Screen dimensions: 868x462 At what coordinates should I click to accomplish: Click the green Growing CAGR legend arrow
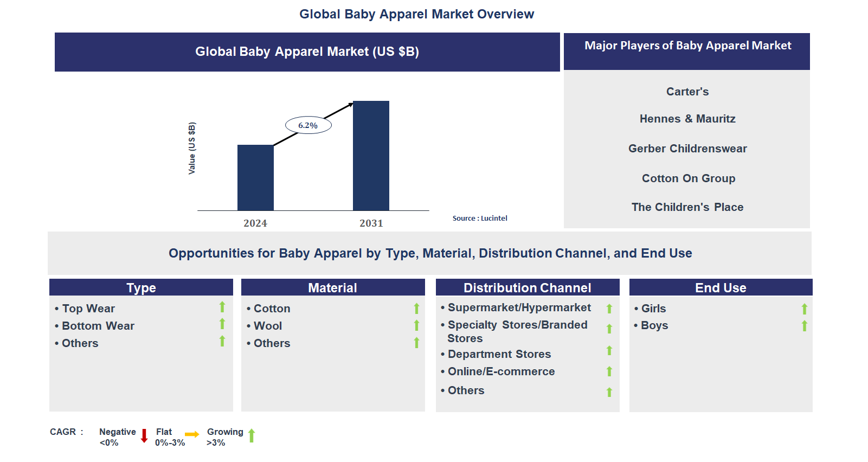click(x=252, y=435)
